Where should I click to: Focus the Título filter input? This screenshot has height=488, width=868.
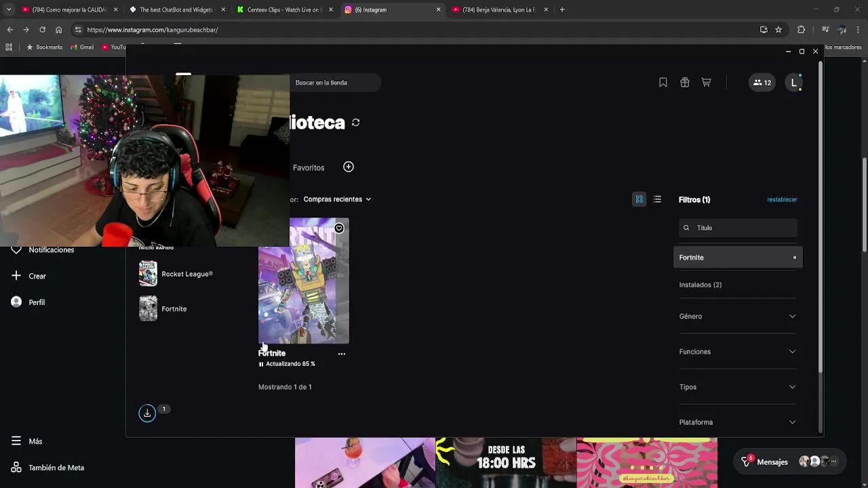[738, 228]
